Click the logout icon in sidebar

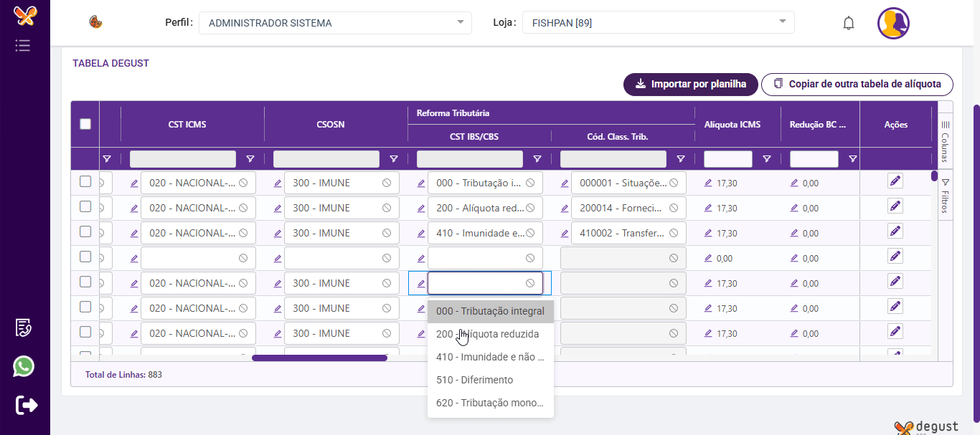pyautogui.click(x=26, y=405)
